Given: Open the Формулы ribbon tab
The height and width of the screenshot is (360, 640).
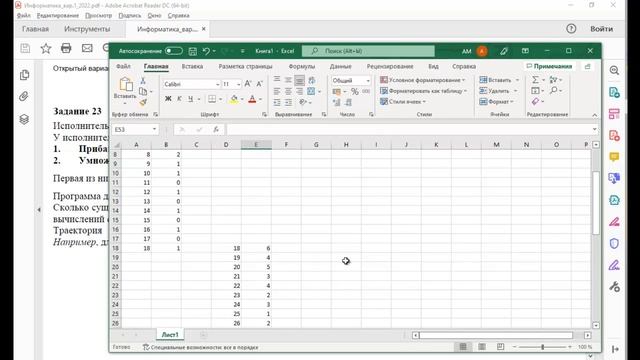Looking at the screenshot, I should (x=302, y=66).
